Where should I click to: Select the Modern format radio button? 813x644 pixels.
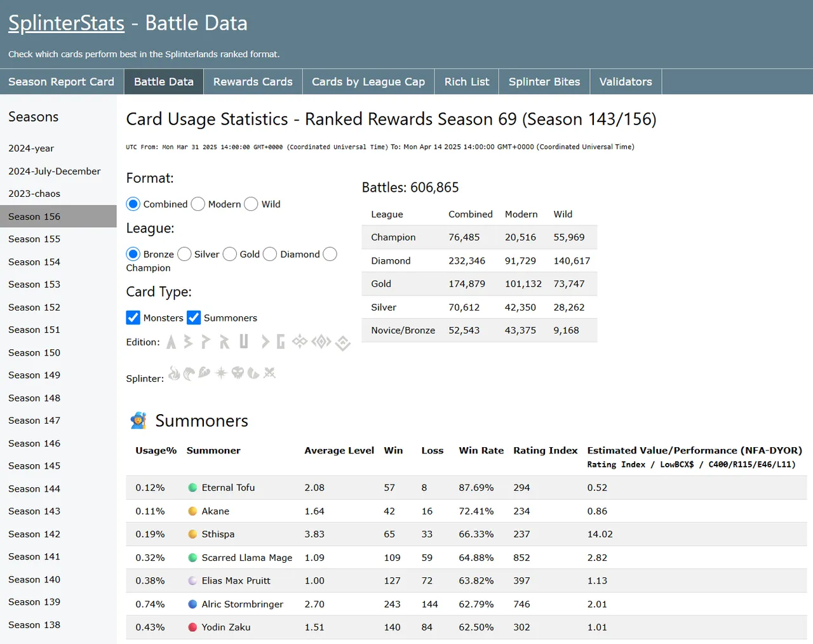pos(198,204)
